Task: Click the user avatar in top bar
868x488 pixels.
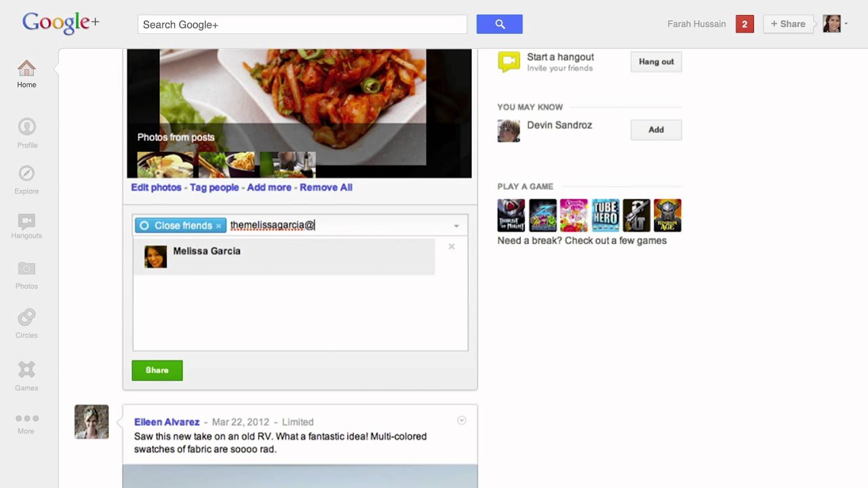Action: point(831,24)
